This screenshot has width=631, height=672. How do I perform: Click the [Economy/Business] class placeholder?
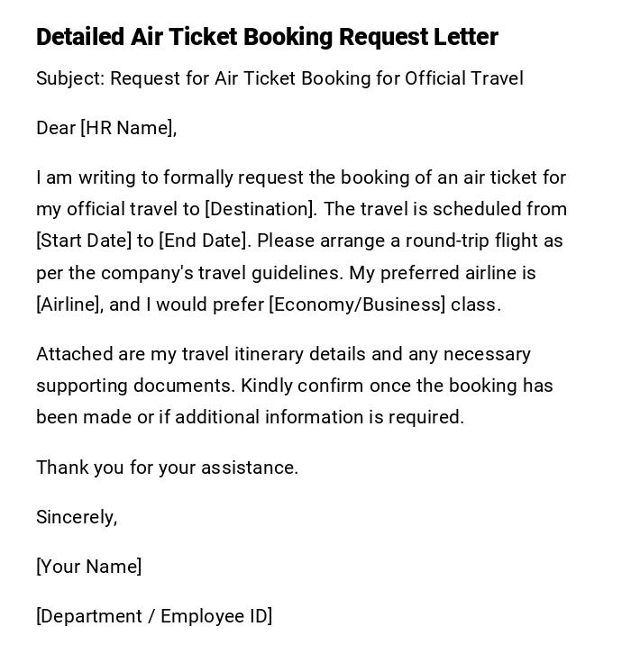point(357,304)
